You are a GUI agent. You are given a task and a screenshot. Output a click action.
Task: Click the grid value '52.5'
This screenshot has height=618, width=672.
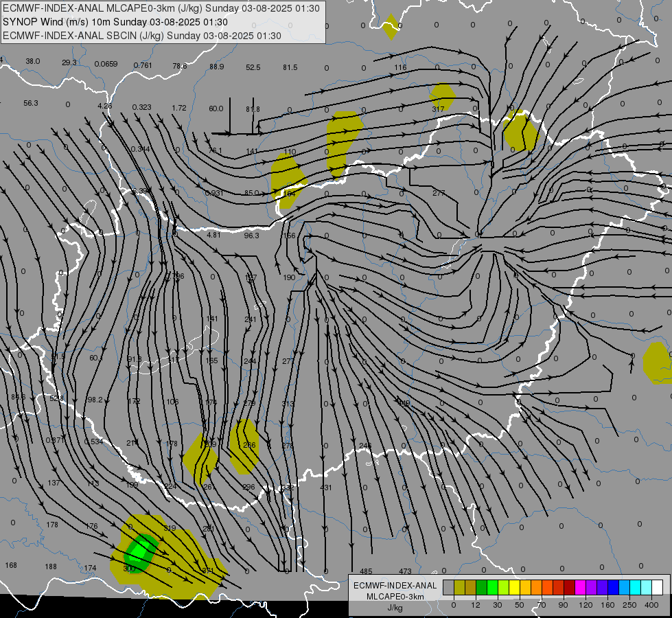point(253,67)
